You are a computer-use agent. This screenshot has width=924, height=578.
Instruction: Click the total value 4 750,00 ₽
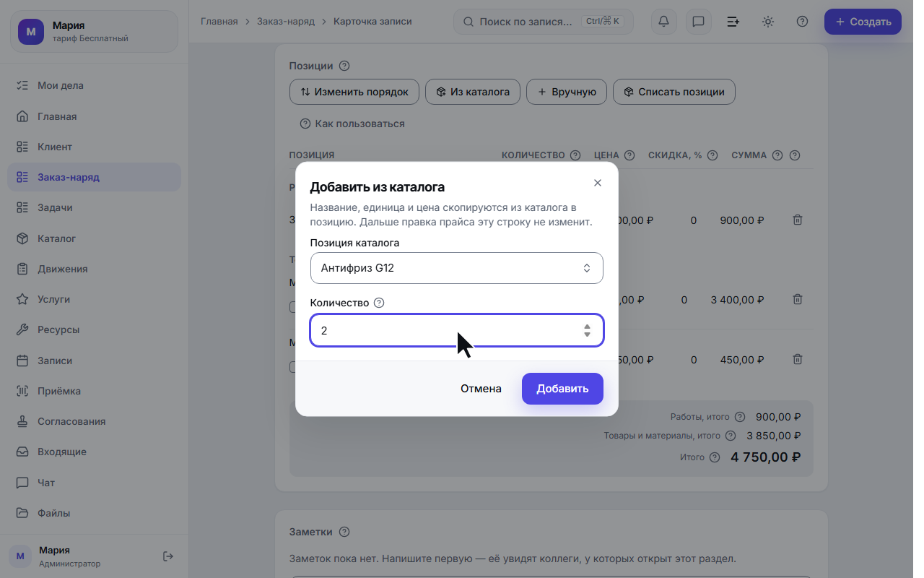pos(765,457)
